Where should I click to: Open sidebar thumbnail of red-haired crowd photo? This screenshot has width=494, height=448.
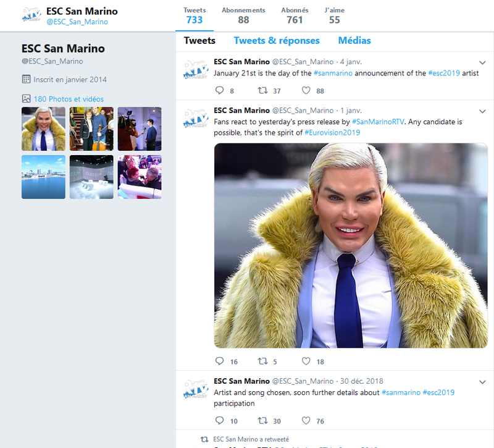click(x=140, y=177)
